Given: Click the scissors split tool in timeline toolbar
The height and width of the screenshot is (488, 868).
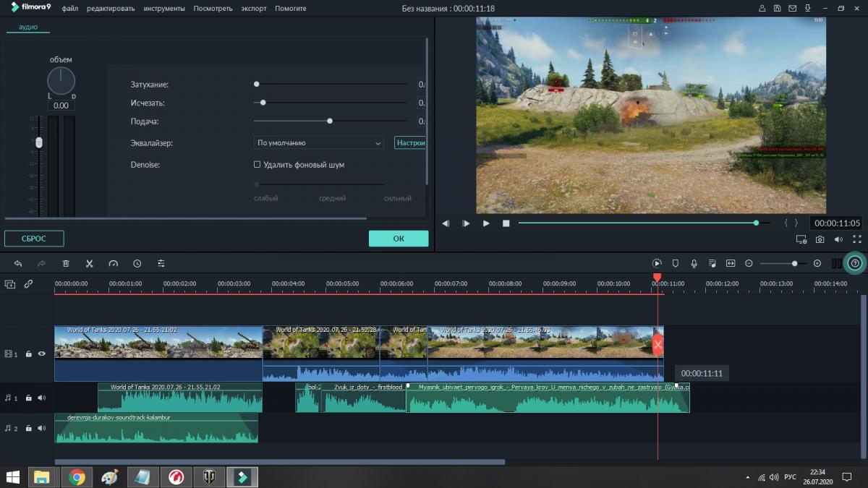Looking at the screenshot, I should coord(90,264).
